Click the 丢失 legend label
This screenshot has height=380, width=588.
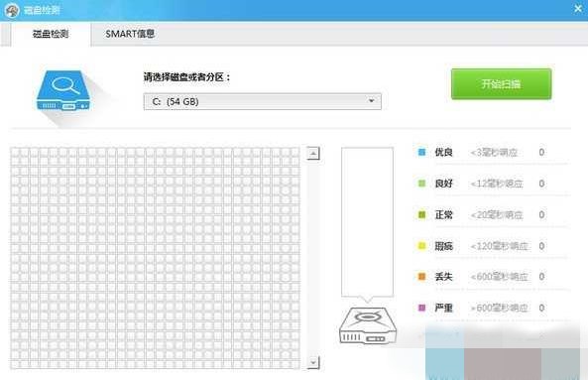tap(443, 277)
